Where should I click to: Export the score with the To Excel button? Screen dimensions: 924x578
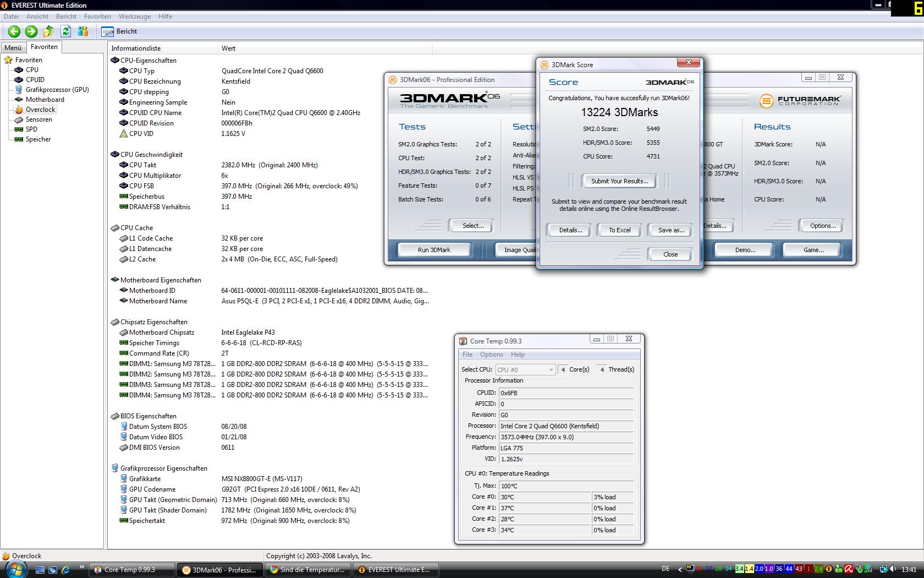619,230
